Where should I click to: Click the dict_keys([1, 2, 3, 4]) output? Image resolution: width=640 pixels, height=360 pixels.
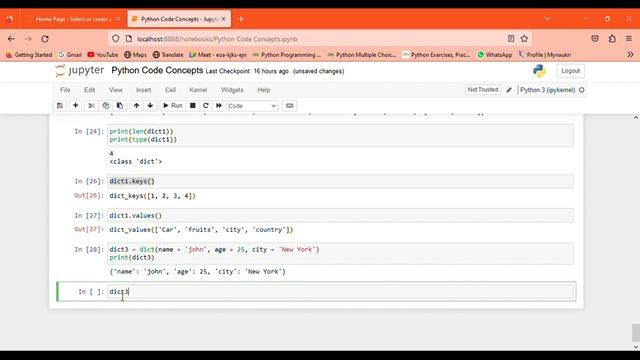click(x=152, y=196)
